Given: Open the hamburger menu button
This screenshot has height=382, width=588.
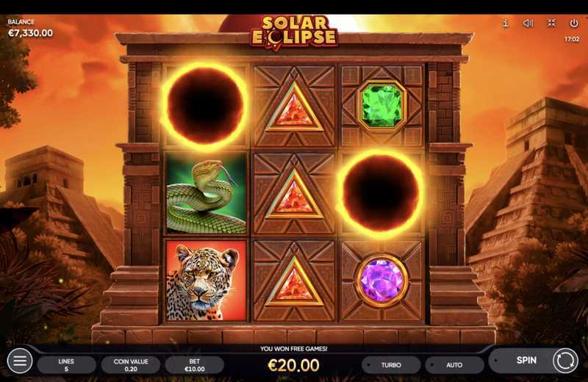Looking at the screenshot, I should (x=20, y=361).
